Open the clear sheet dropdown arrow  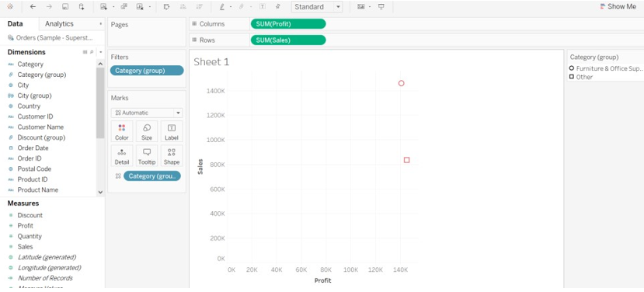150,7
